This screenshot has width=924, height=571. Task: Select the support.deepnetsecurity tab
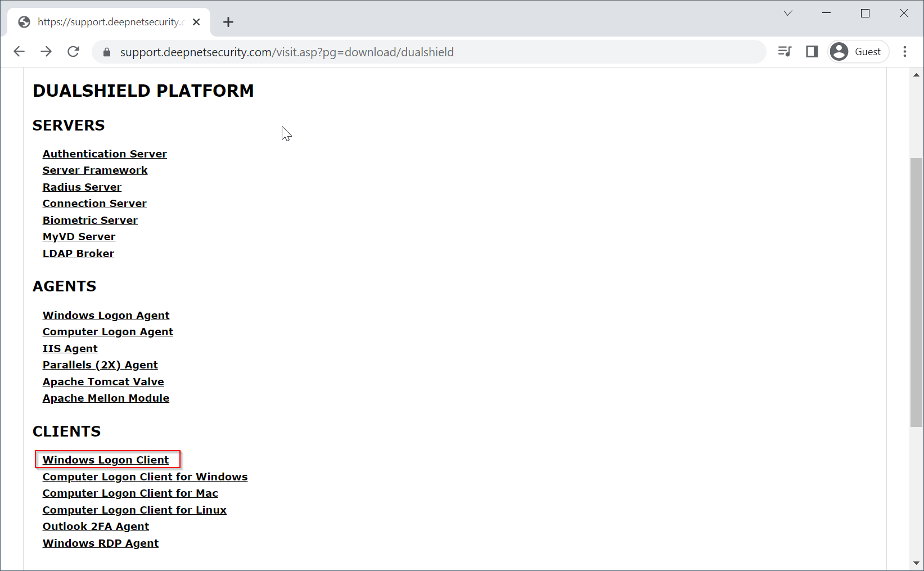(x=107, y=22)
